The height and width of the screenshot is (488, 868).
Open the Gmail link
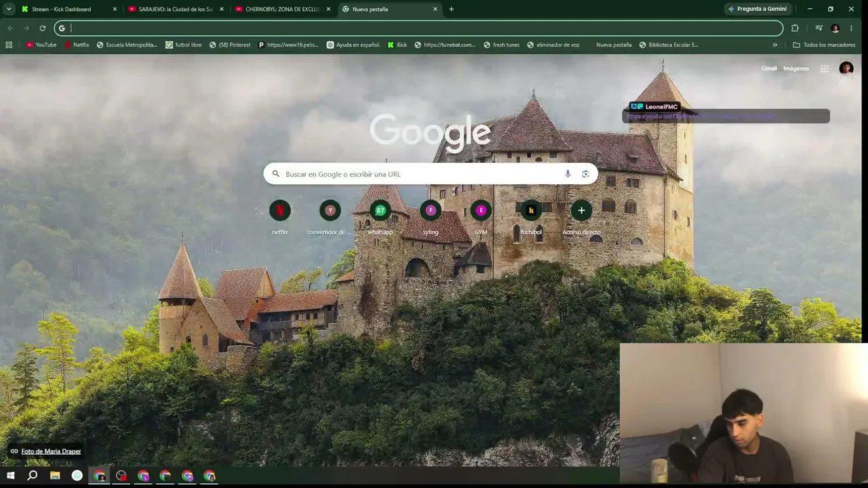click(769, 68)
